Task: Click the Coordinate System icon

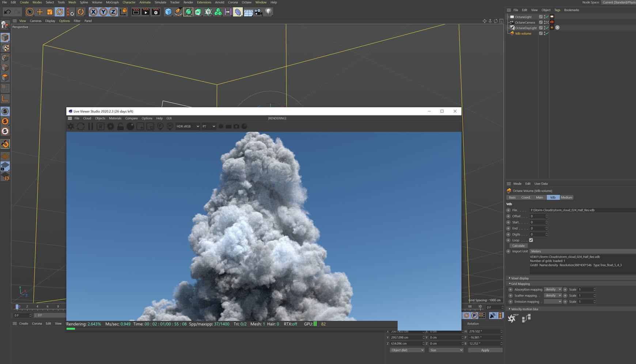Action: click(124, 12)
